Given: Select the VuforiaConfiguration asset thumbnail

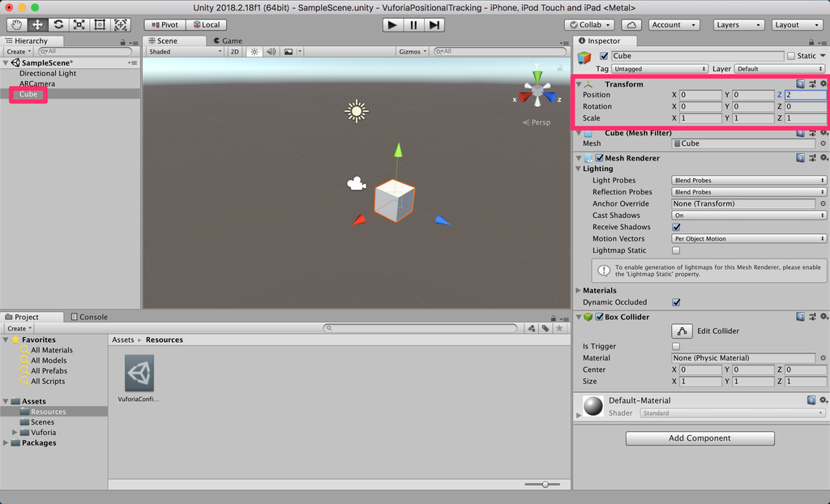Looking at the screenshot, I should tap(139, 374).
